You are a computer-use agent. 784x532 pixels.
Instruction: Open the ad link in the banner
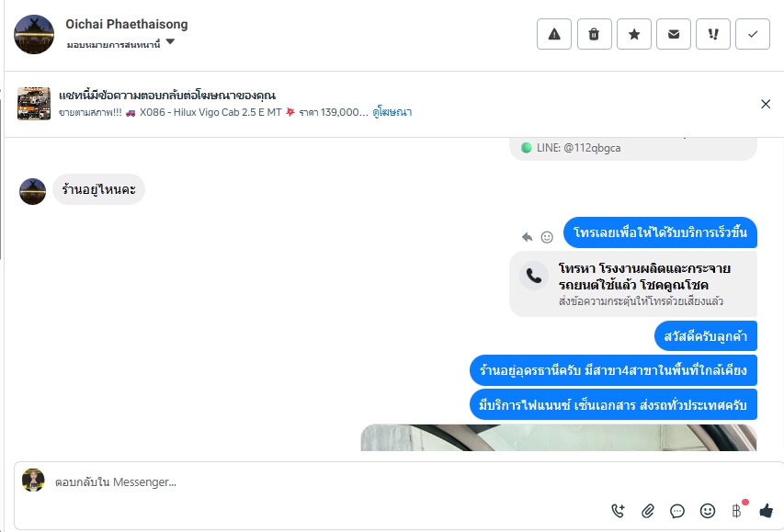392,112
